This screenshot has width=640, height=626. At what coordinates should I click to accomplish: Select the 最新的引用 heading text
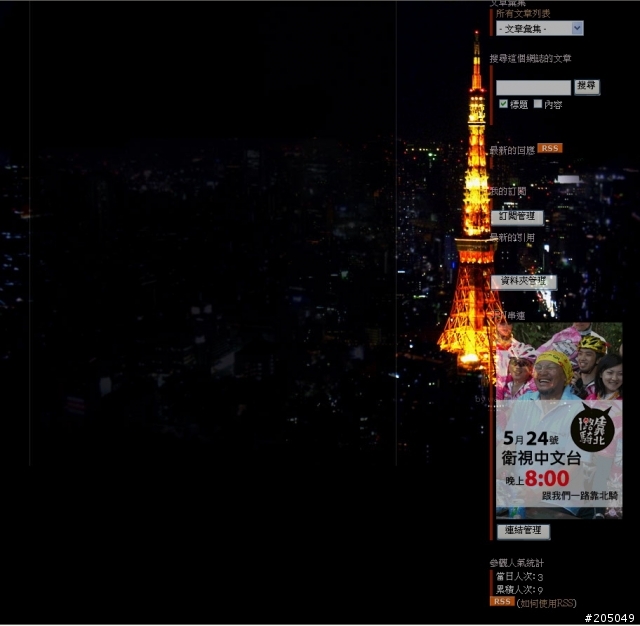coord(512,238)
